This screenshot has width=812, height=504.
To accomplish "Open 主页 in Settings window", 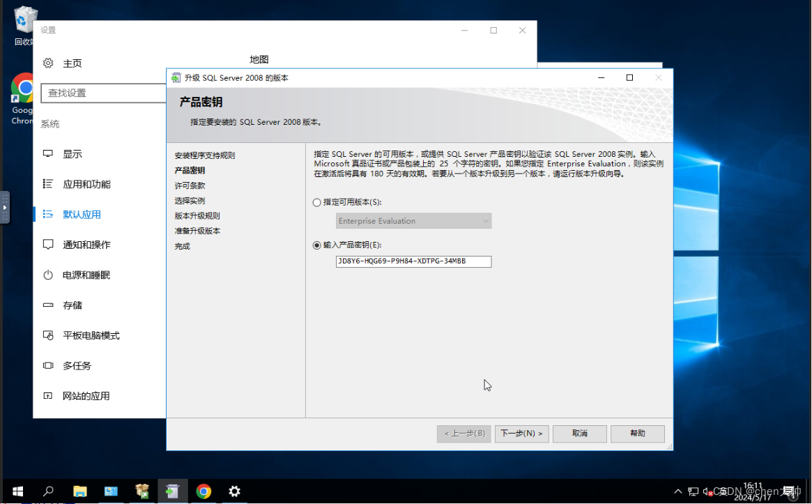I will pos(72,63).
